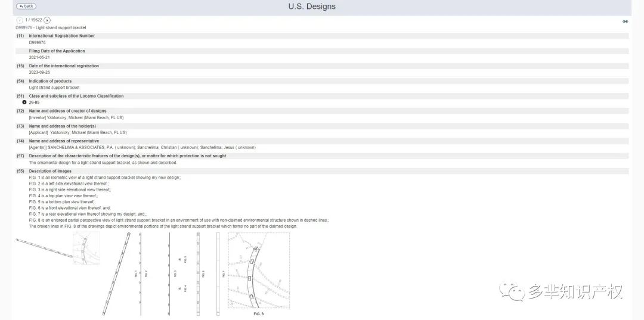Select the inventor Yablonicky line
Viewport: 644px width, 320px height.
[76, 117]
